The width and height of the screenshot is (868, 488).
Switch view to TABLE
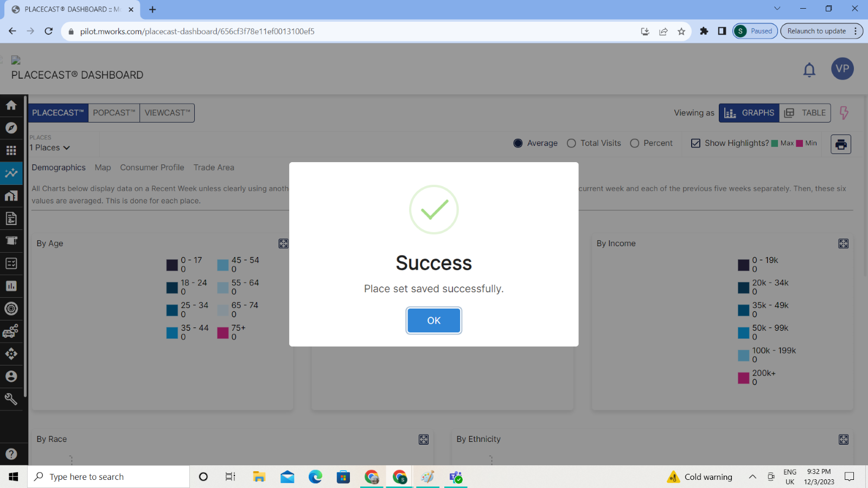tap(805, 113)
